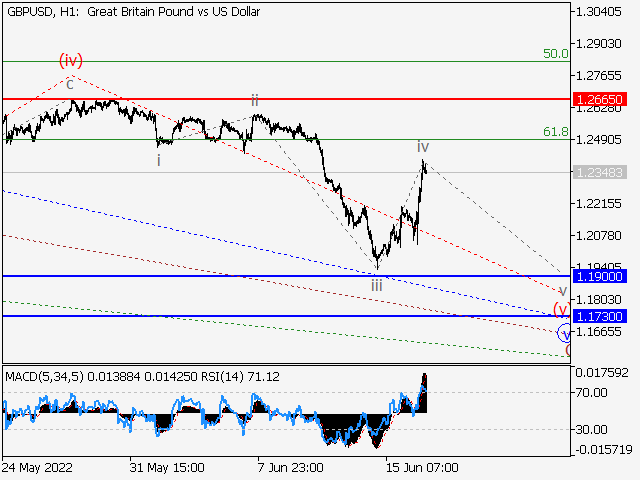Click the blue 1.17300 price level label
This screenshot has height=480, width=640.
(600, 316)
